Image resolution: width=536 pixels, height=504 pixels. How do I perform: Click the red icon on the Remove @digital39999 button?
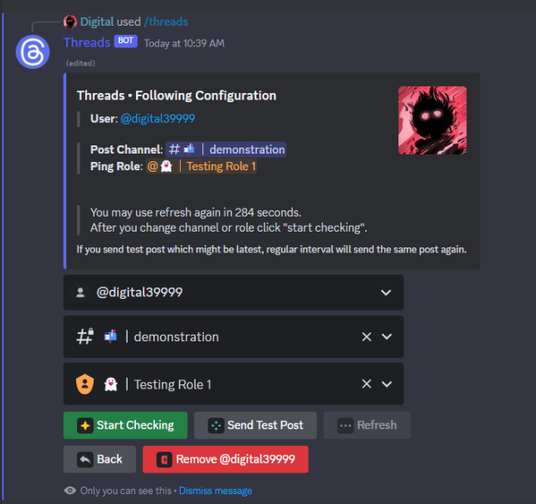[x=164, y=460]
